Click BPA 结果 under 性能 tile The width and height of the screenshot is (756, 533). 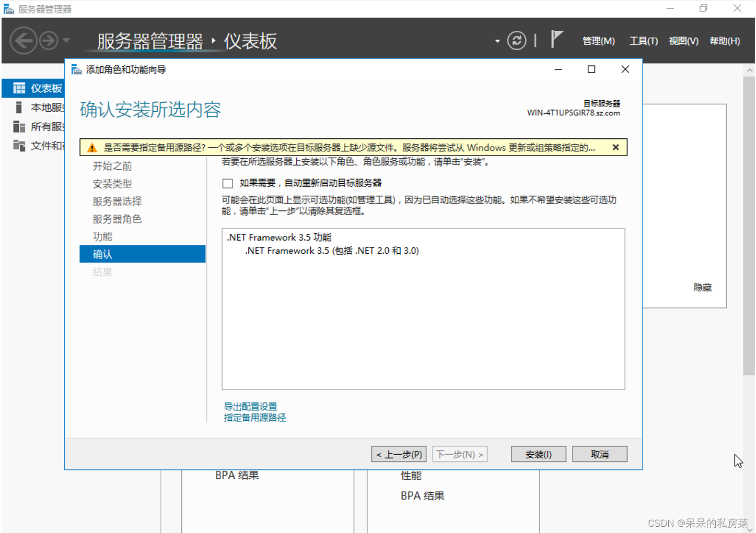[423, 496]
